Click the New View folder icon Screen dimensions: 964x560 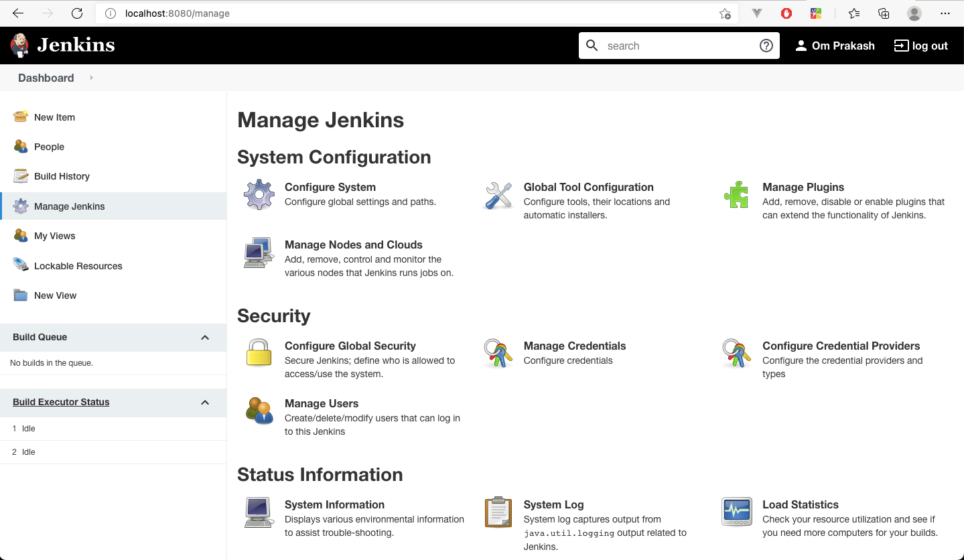[21, 295]
